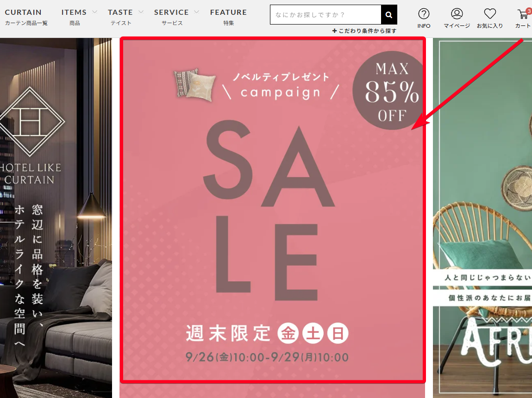This screenshot has height=398, width=532.
Task: Expand the ITEMS dropdown menu
Action: pos(79,17)
